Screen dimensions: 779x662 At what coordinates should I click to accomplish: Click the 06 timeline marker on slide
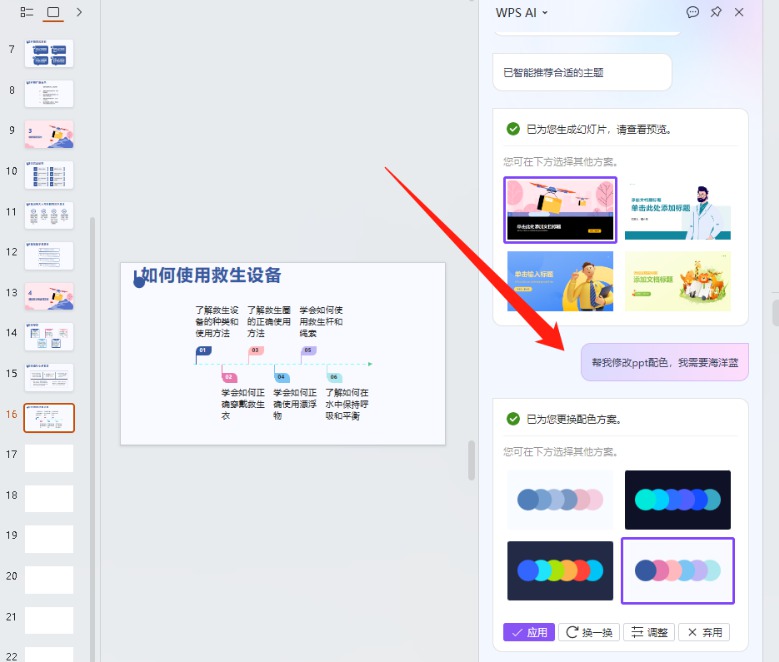pyautogui.click(x=334, y=378)
